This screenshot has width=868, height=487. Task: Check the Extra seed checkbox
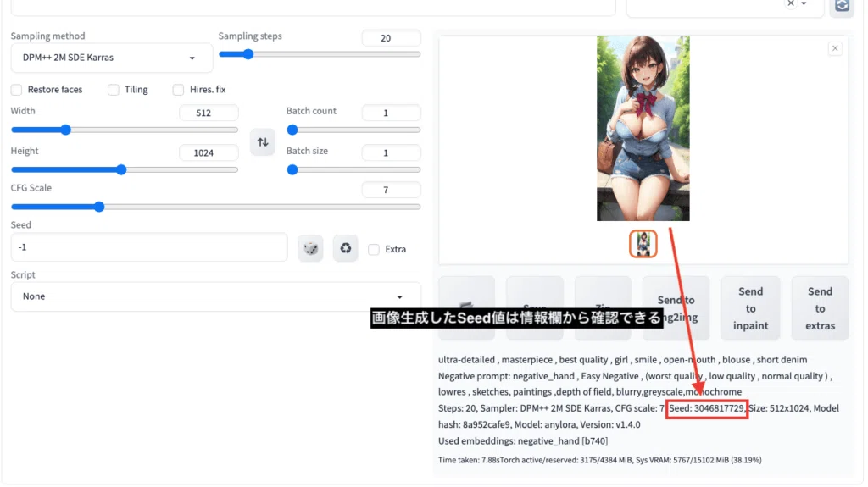point(374,250)
